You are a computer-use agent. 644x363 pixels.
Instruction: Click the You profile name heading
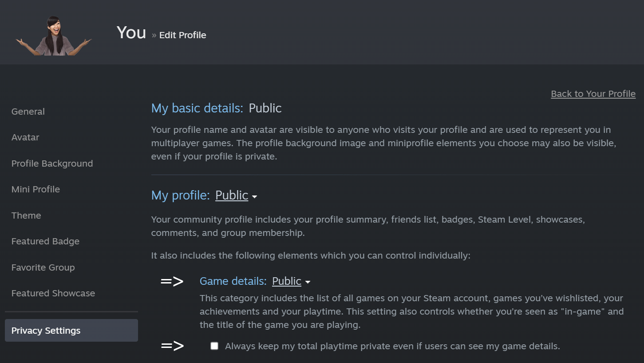click(x=131, y=32)
